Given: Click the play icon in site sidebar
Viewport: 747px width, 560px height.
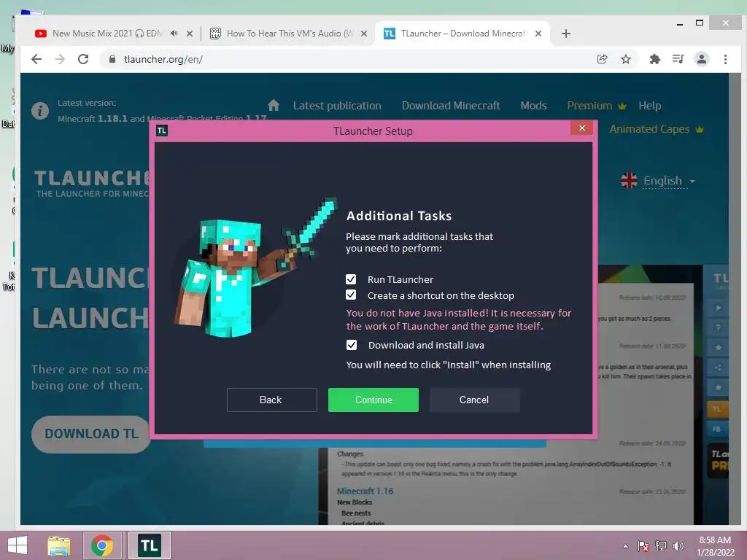Looking at the screenshot, I should (718, 308).
